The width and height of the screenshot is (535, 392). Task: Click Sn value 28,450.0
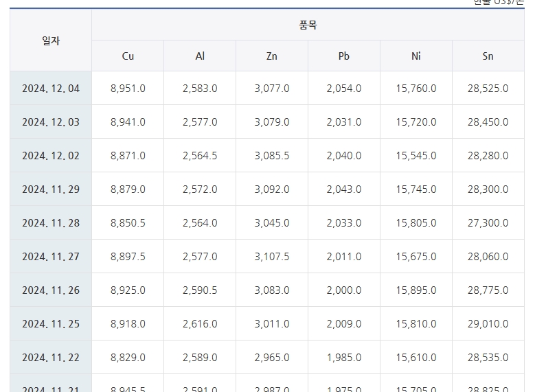pos(488,122)
